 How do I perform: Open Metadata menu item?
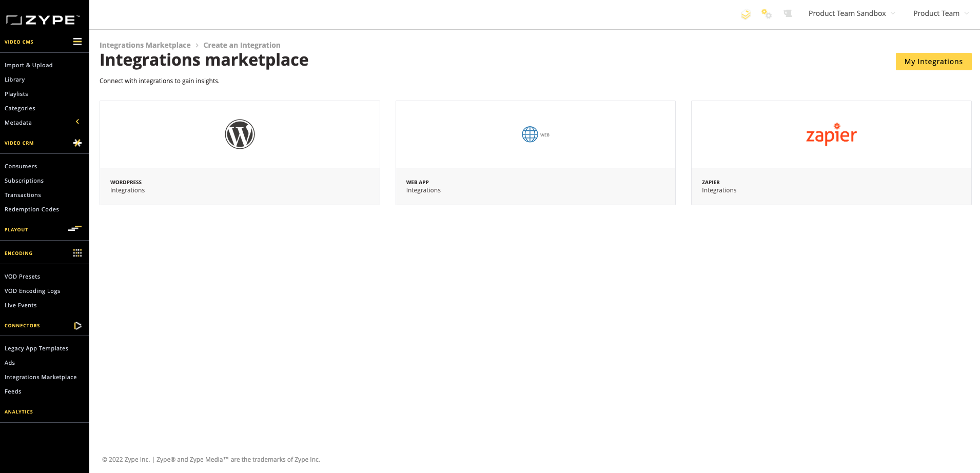click(18, 123)
